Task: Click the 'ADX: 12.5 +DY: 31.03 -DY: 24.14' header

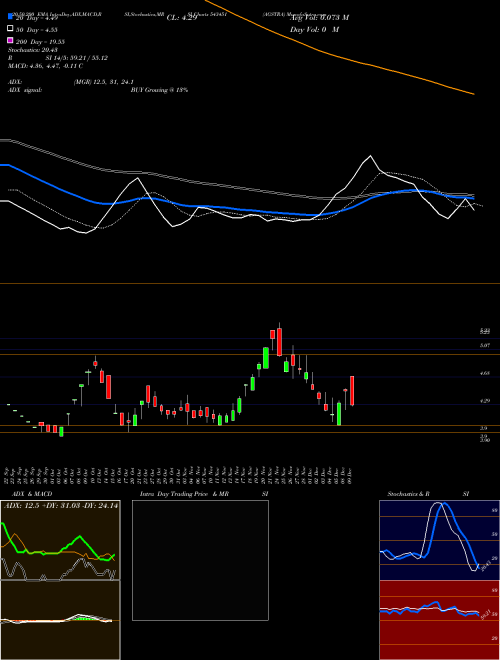Action: [61, 506]
